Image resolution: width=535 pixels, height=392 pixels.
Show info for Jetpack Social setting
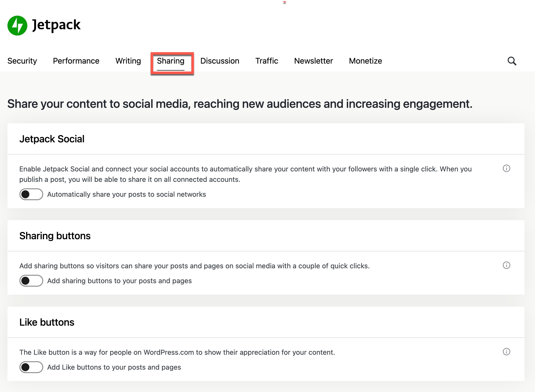(x=506, y=168)
